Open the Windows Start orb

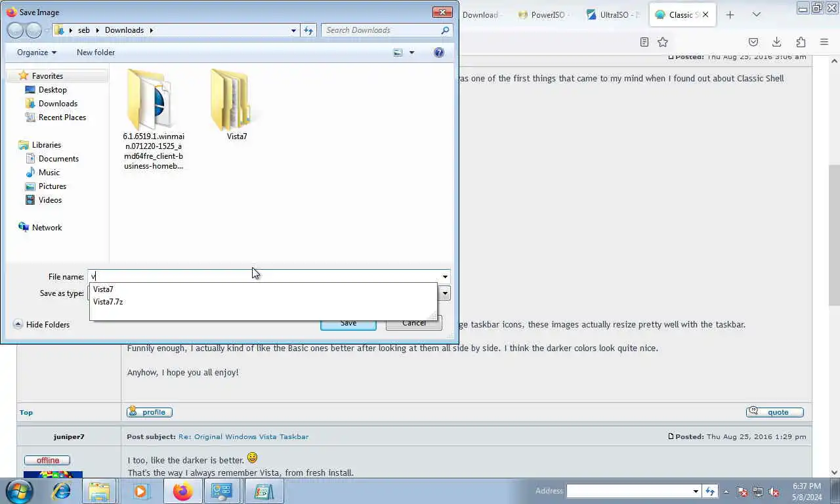[18, 491]
